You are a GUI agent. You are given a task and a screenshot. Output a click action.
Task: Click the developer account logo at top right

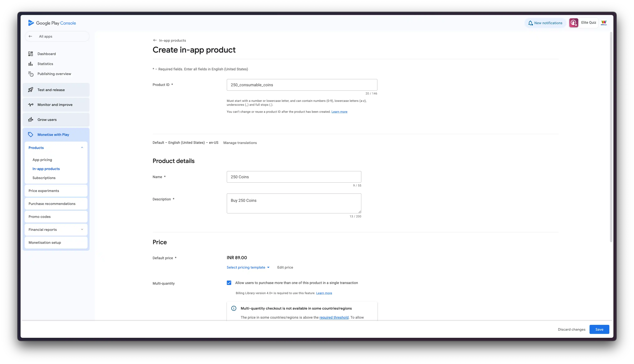pos(604,23)
